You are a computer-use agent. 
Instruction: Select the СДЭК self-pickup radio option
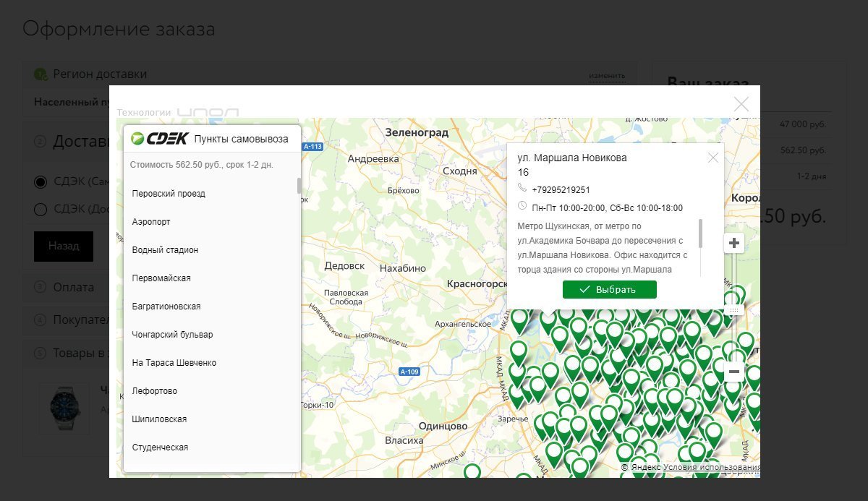pos(41,181)
